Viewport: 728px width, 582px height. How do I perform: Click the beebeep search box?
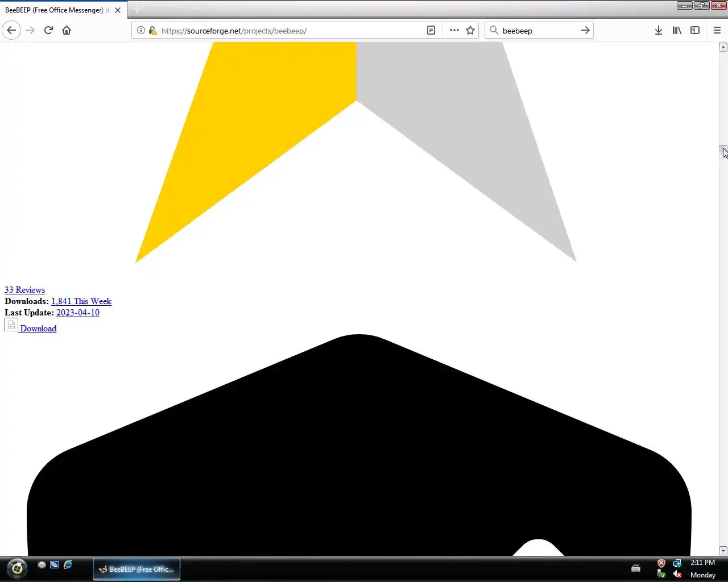click(x=539, y=30)
